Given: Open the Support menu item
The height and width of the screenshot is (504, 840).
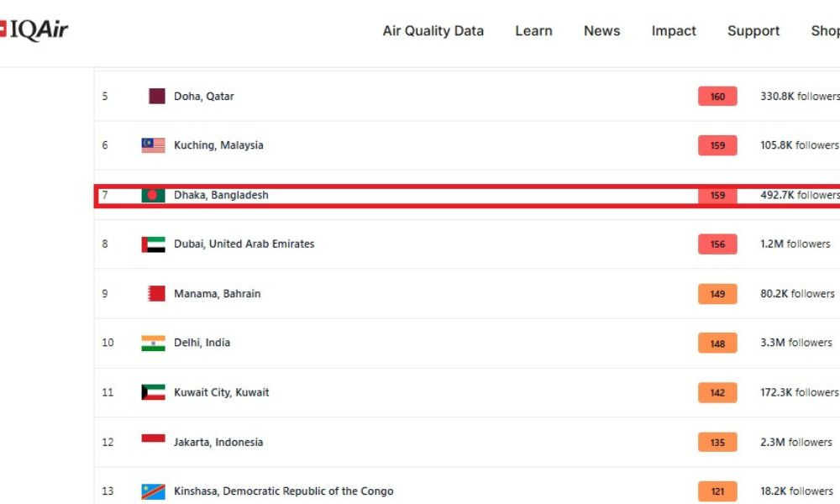Looking at the screenshot, I should coord(753,31).
